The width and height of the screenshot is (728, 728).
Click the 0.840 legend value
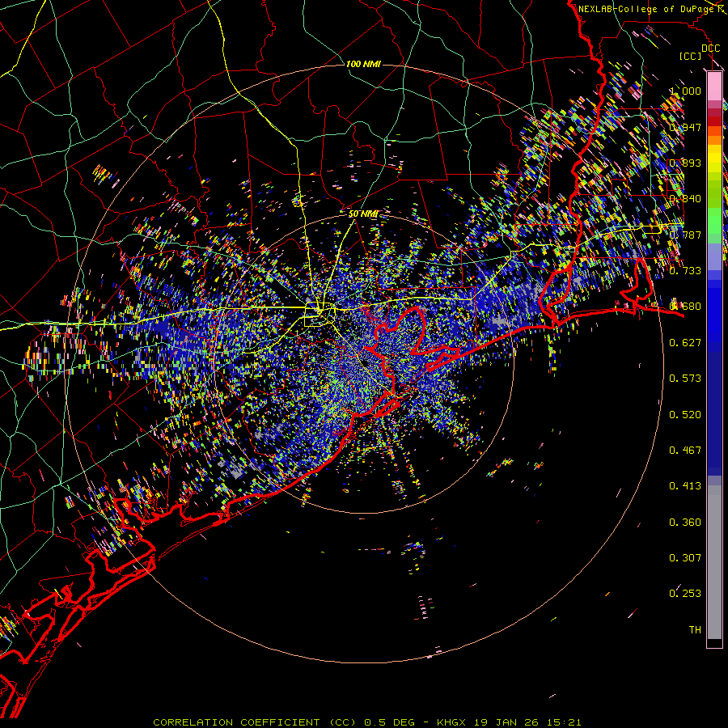(x=685, y=199)
